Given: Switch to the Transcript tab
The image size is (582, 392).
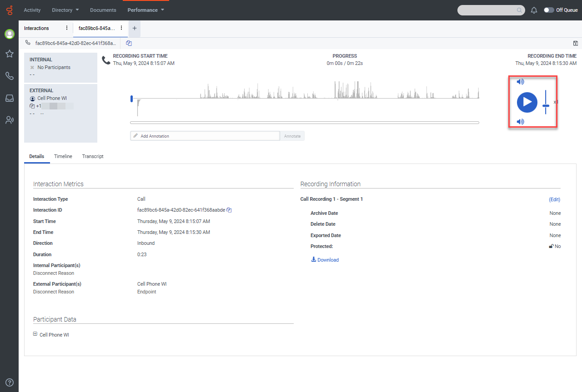Looking at the screenshot, I should pos(93,156).
